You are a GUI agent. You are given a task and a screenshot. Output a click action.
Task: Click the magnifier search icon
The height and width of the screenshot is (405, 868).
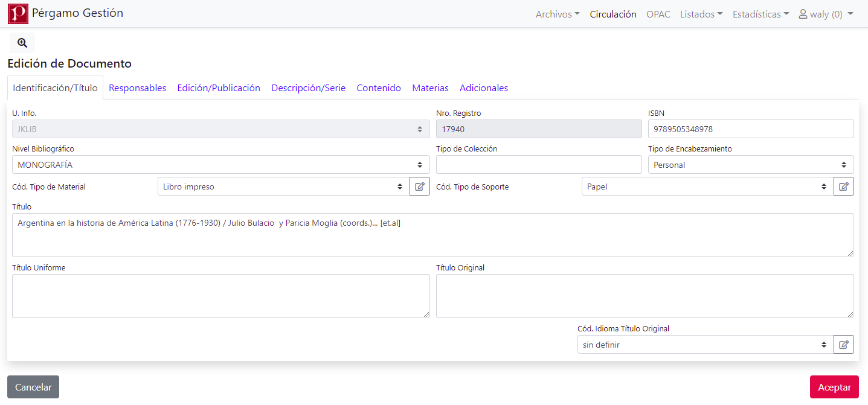(x=22, y=43)
